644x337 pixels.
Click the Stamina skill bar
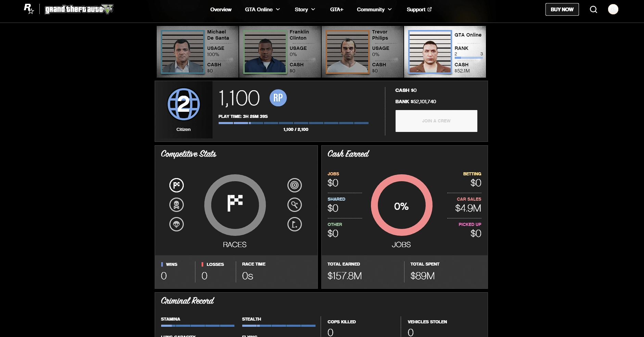(197, 326)
